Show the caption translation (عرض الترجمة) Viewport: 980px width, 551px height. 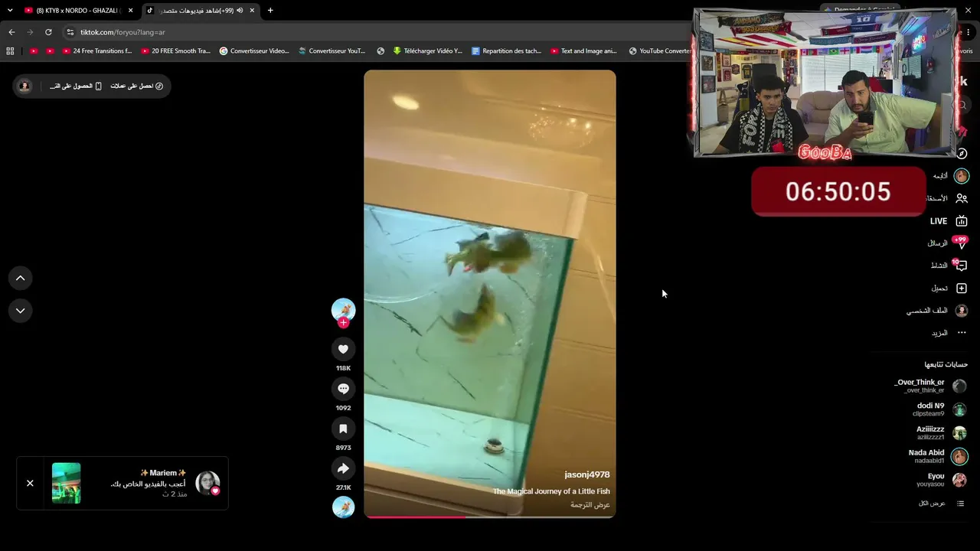(x=590, y=505)
